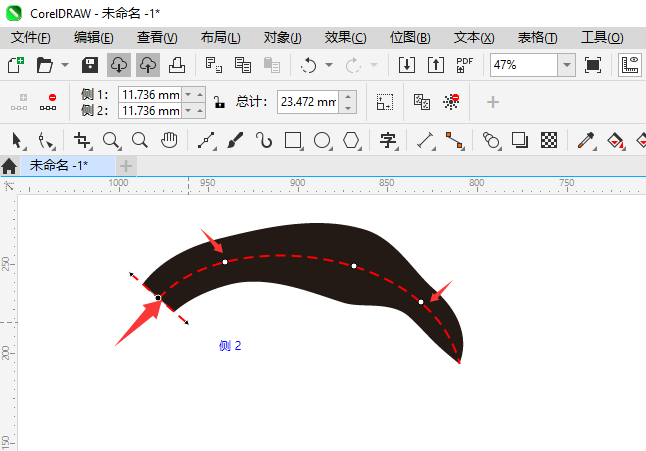
Task: Publish to PDF icon
Action: pyautogui.click(x=464, y=65)
